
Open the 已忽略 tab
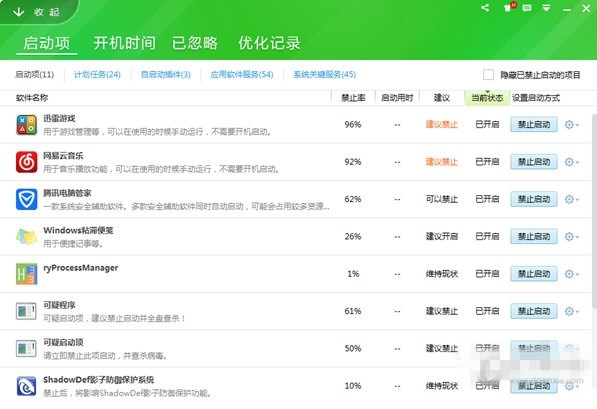pos(195,43)
